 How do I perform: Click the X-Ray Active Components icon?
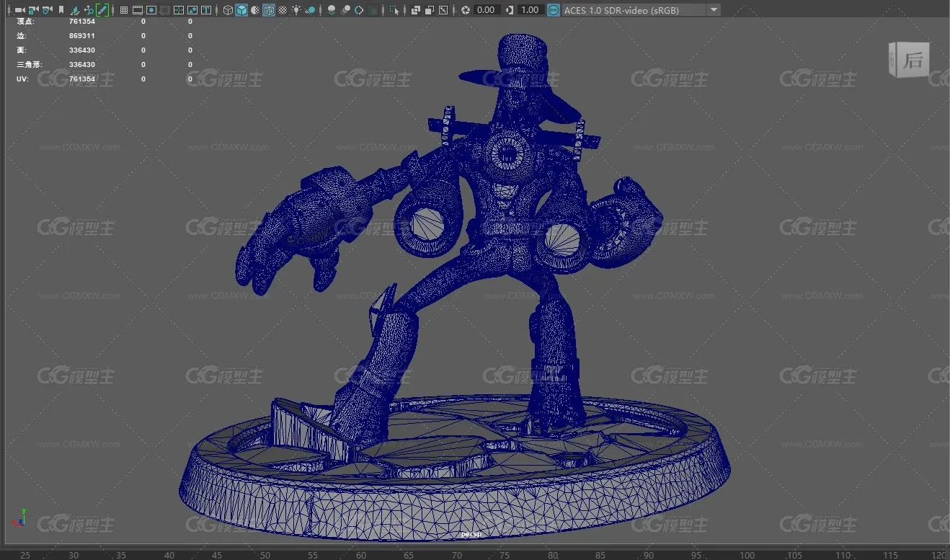(x=429, y=10)
